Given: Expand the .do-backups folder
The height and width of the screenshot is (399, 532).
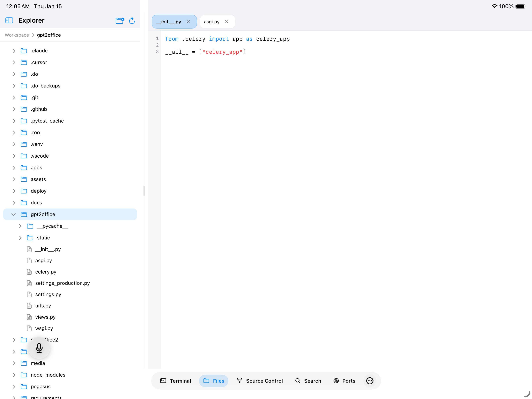Looking at the screenshot, I should (x=14, y=86).
